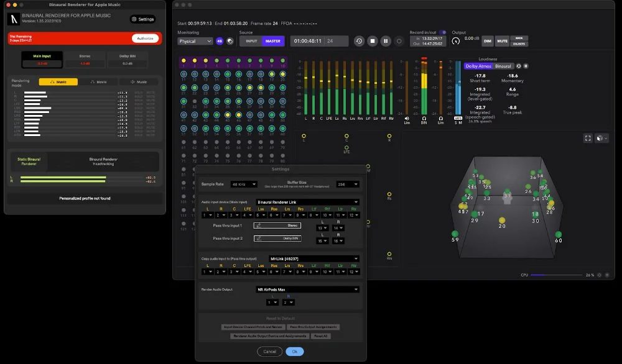622x364 pixels.
Task: Adjust the output level knob
Action: (x=456, y=41)
